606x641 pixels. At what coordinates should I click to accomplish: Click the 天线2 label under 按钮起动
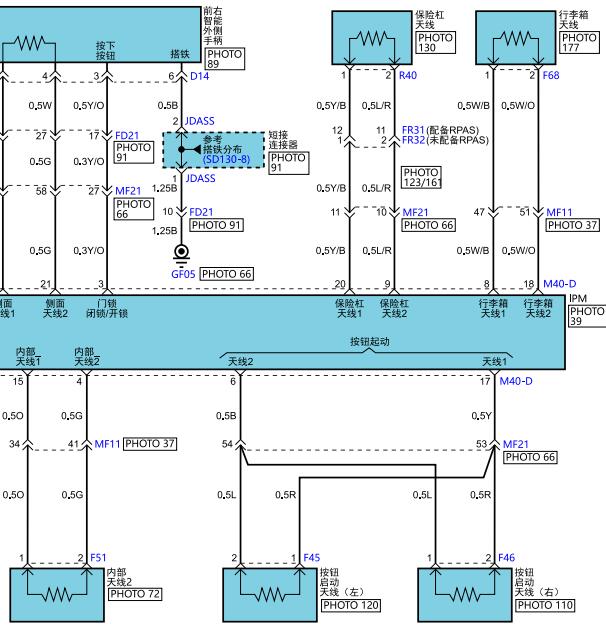tap(240, 361)
